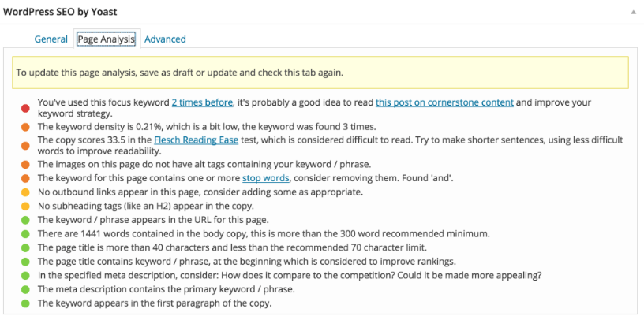This screenshot has width=644, height=320.
Task: Click yellow dot beside outbound links notice
Action: coord(26,192)
